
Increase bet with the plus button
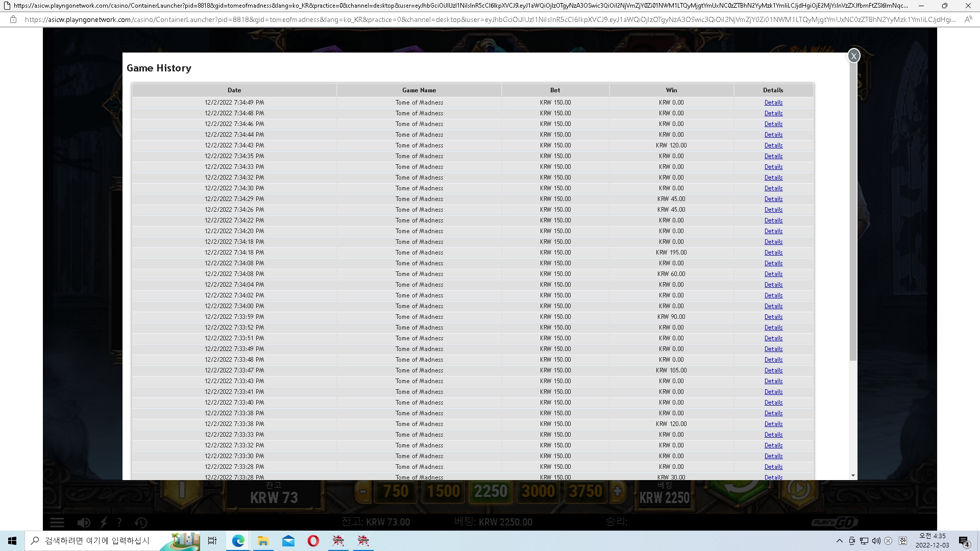click(617, 491)
